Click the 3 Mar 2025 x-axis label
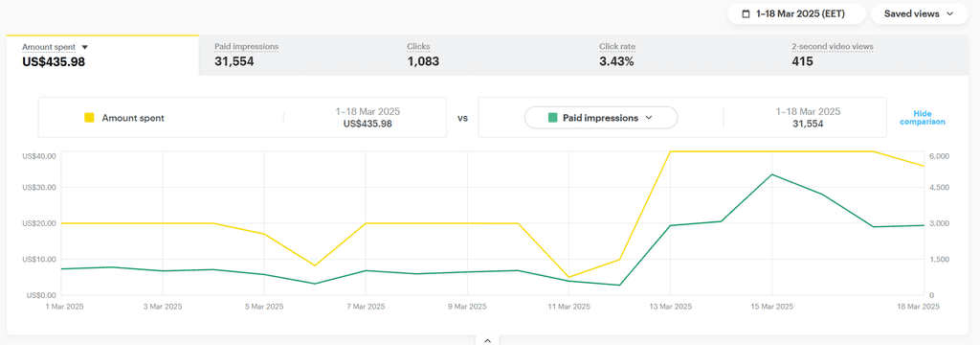Viewport: 980px width, 345px height. 163,307
